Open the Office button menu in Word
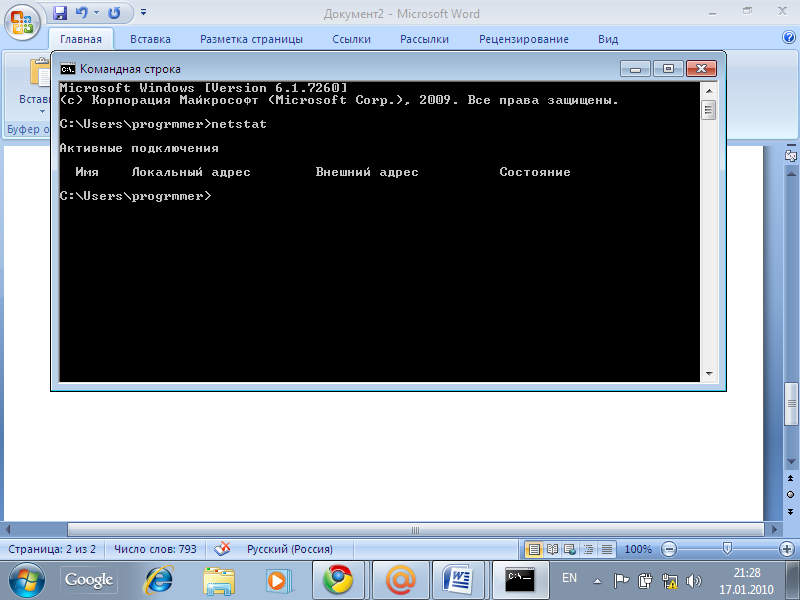Viewport: 800px width, 600px height. (x=22, y=23)
